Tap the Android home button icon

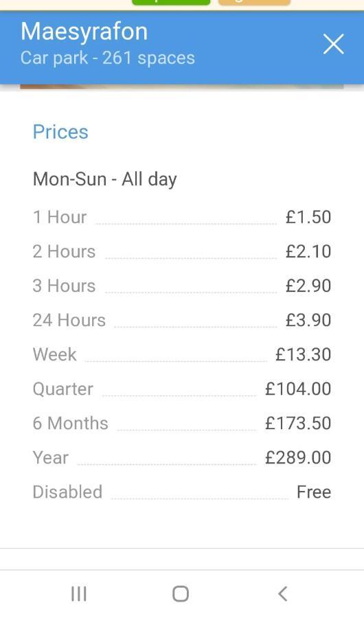[x=181, y=593]
